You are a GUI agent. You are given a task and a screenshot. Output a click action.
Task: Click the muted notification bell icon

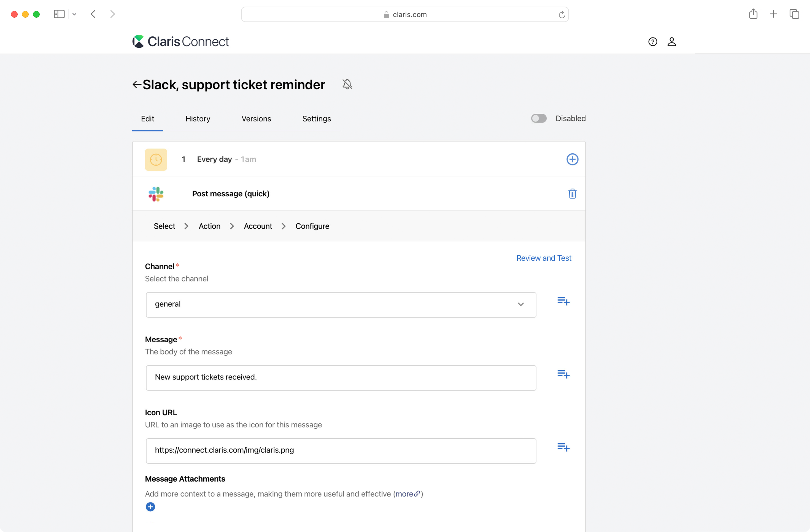tap(347, 84)
